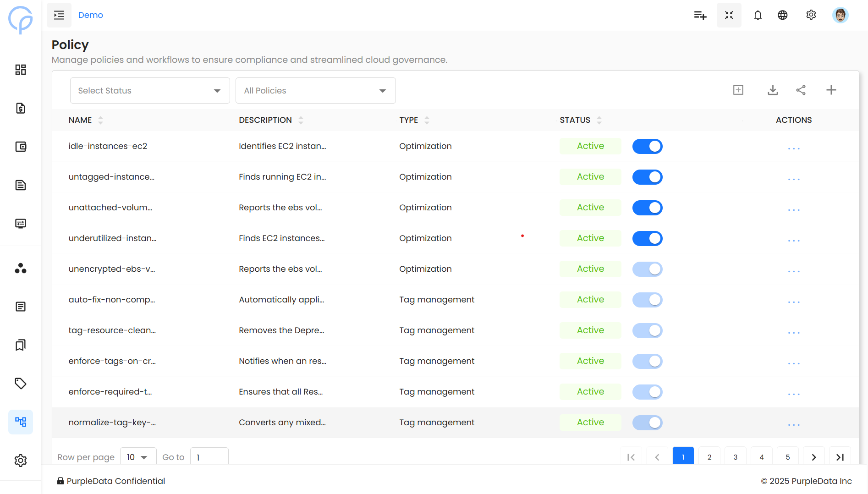Click the share icon above the table
Viewport: 868px width, 494px height.
[801, 90]
